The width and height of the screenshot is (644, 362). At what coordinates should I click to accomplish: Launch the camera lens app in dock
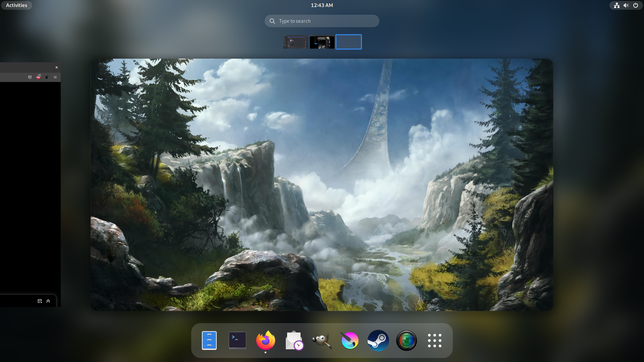[407, 340]
